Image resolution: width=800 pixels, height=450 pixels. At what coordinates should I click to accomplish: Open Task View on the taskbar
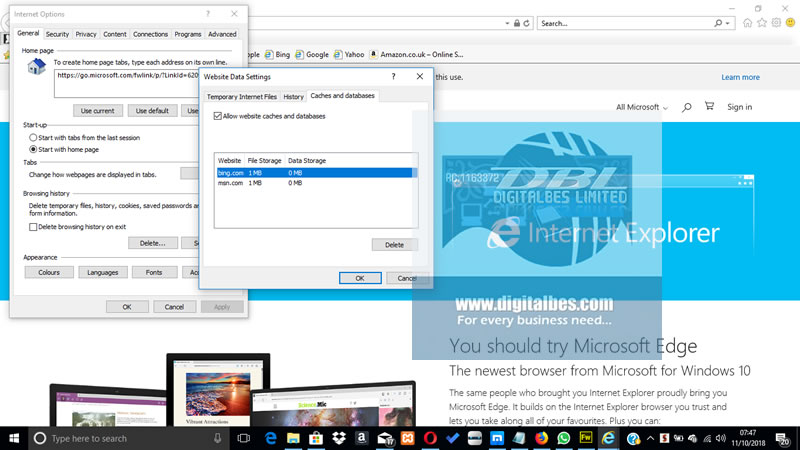point(244,438)
